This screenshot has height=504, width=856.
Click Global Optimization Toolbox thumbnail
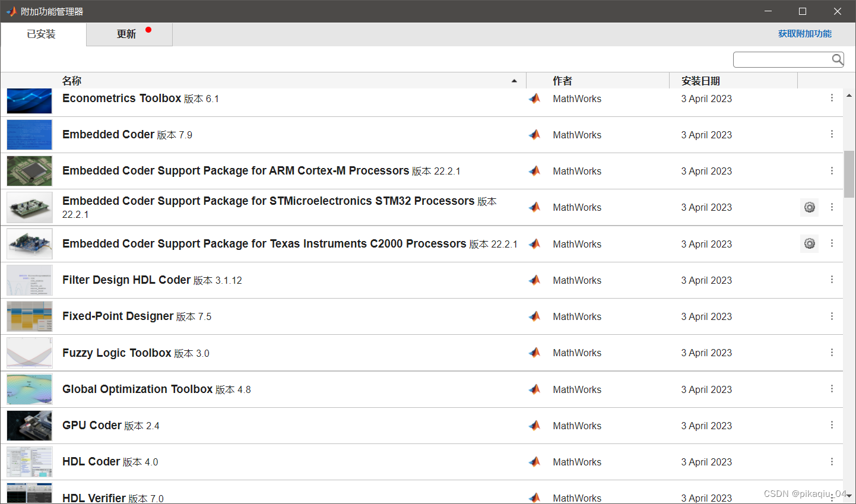(x=30, y=389)
